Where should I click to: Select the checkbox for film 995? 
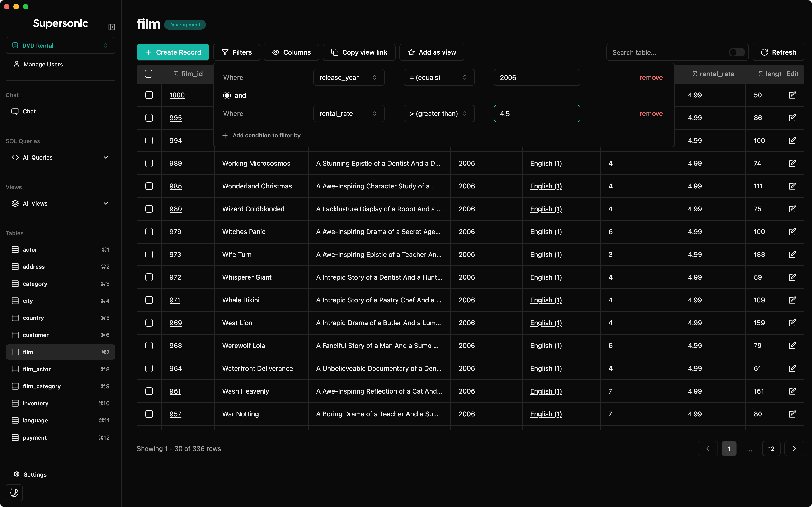[149, 118]
